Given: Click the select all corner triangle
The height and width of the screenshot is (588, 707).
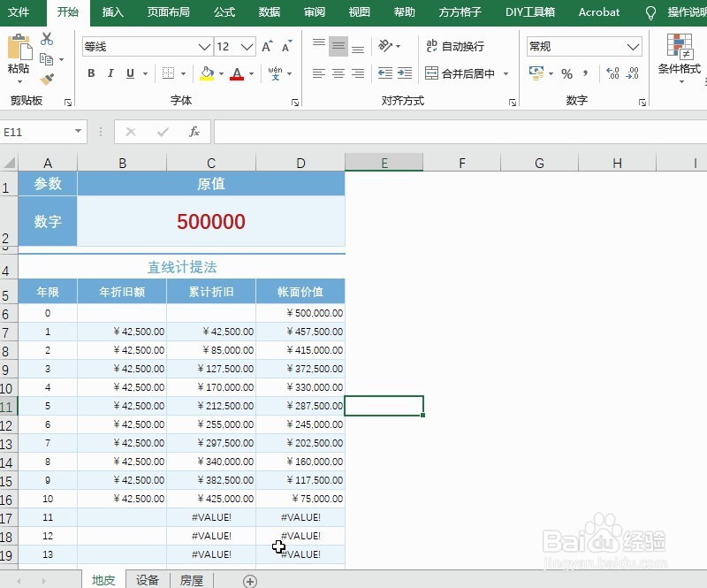Looking at the screenshot, I should tap(9, 163).
